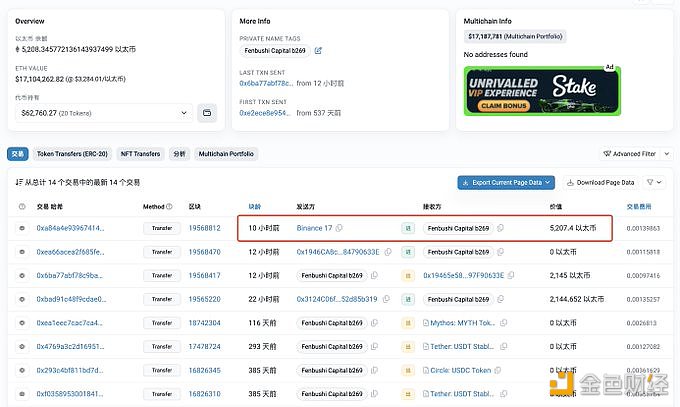Copy recipient address 0x19465e58...97F90633E
Viewport: 680px width, 407px height.
click(x=511, y=276)
